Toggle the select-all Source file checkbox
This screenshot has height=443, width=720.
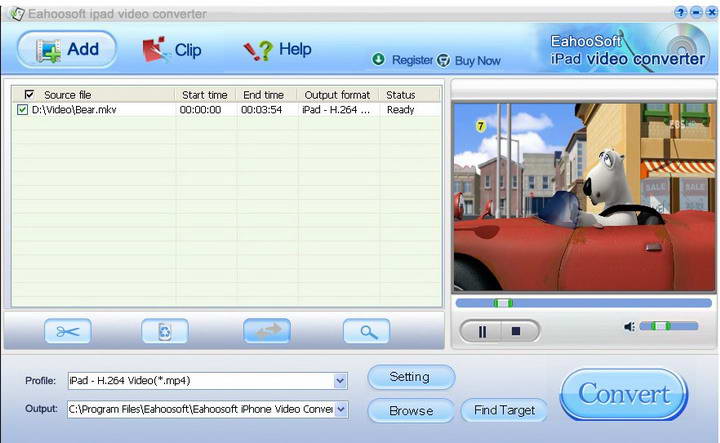29,94
